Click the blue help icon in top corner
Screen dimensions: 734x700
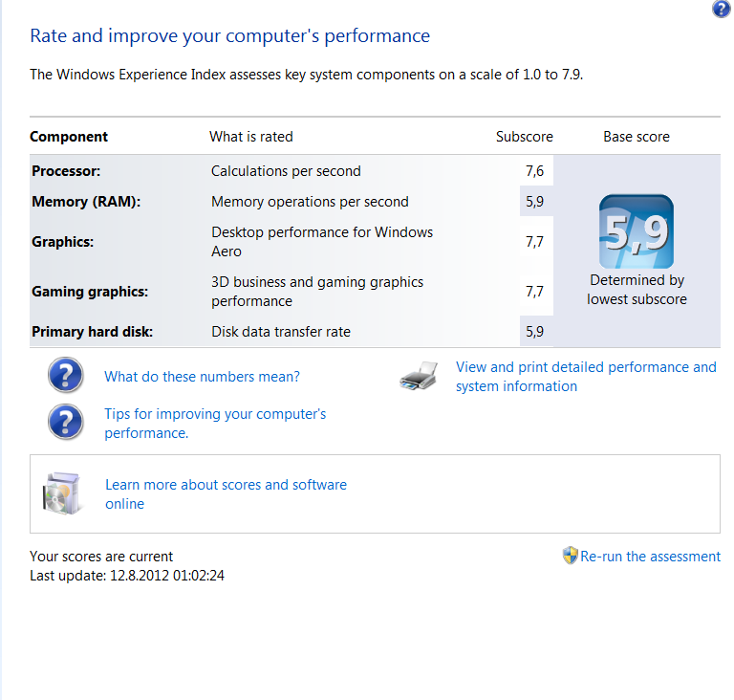pos(721,10)
